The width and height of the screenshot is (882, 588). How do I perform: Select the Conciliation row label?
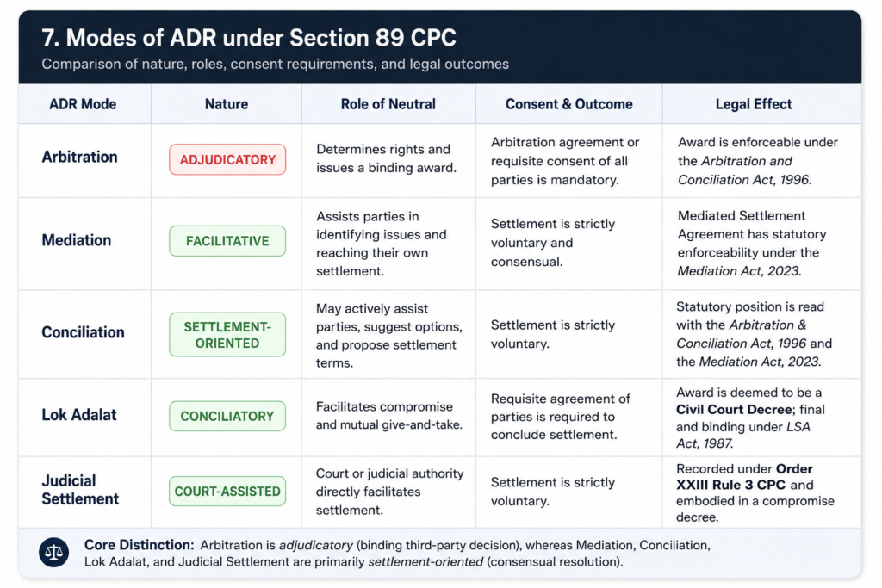coord(83,332)
